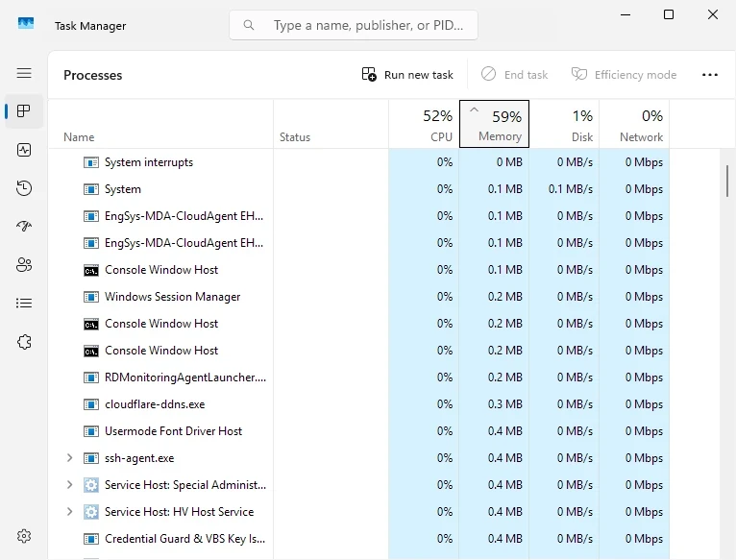Open the Users page icon
736x560 pixels.
tap(24, 265)
